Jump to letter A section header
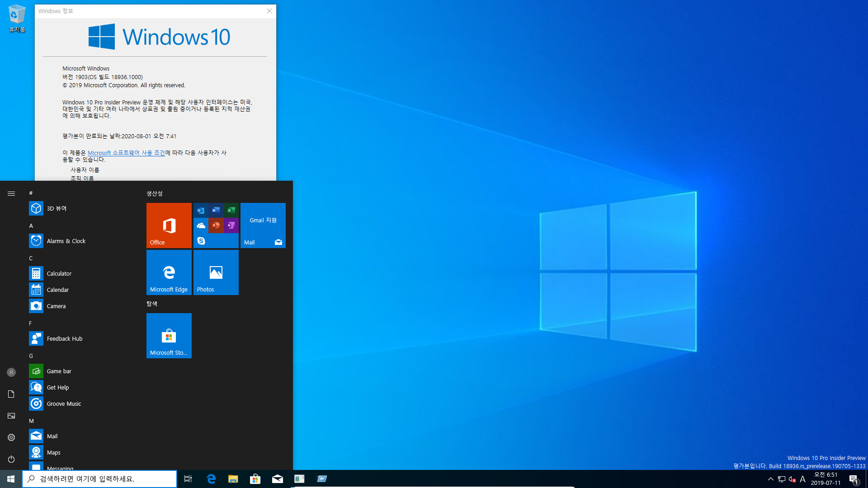The width and height of the screenshot is (868, 488). coord(31,225)
